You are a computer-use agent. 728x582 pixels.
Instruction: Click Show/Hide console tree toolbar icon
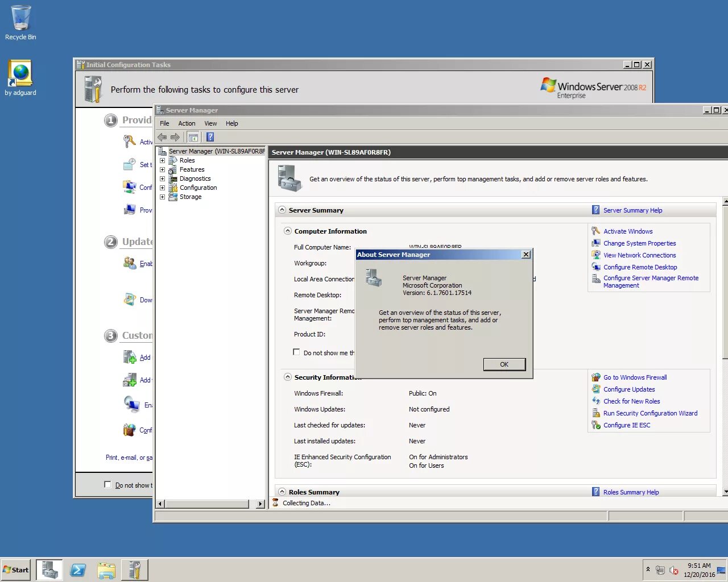click(193, 137)
